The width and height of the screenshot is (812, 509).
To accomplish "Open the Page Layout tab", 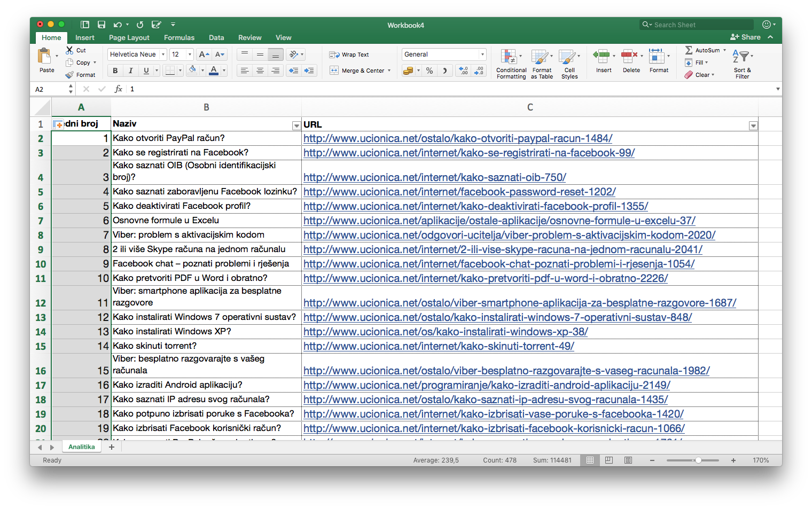I will (x=129, y=38).
